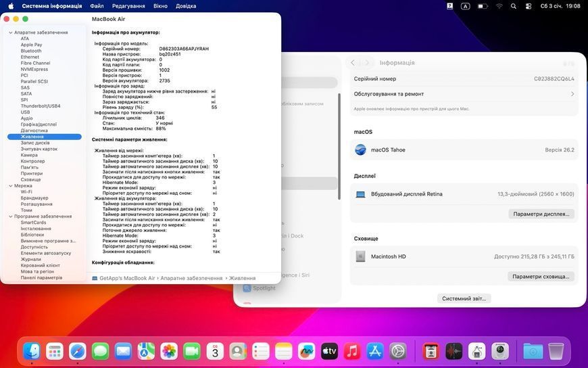Click Wi-Fi status icon in menu bar

click(499, 6)
